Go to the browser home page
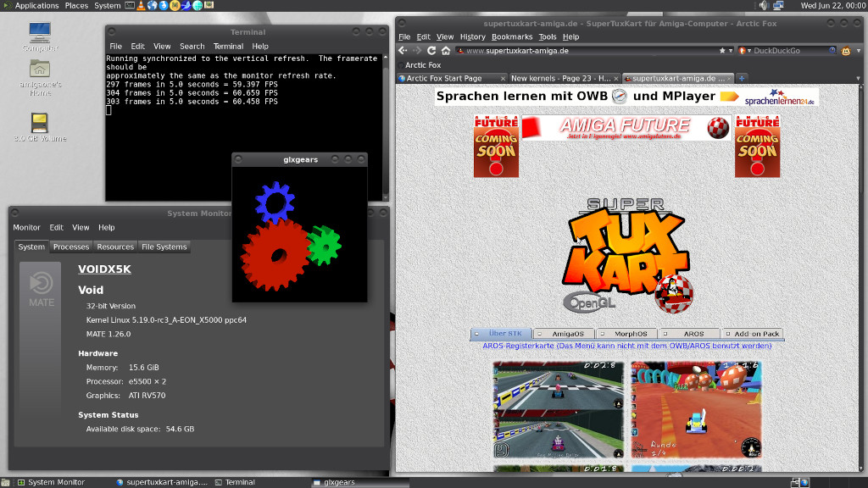Viewport: 868px width, 488px height. 446,50
